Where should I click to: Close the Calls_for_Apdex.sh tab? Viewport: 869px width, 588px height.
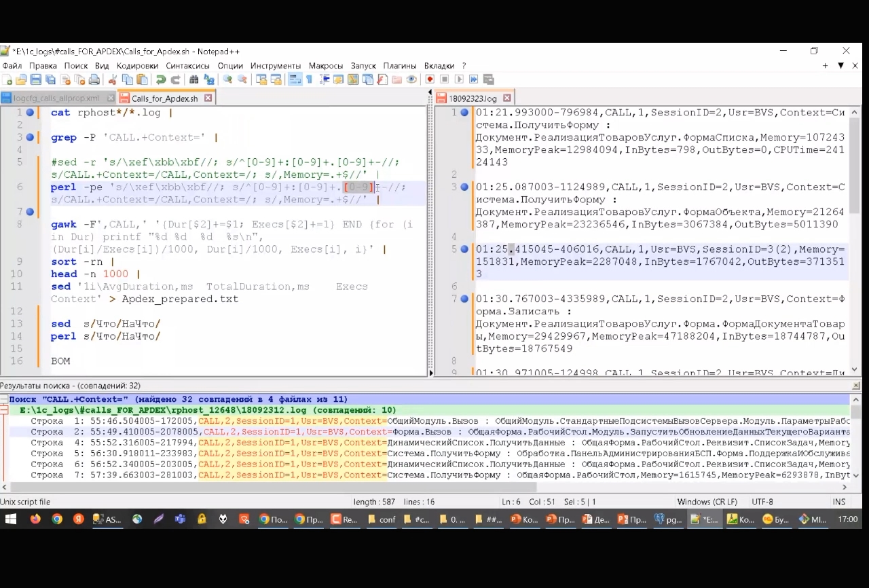click(x=208, y=98)
